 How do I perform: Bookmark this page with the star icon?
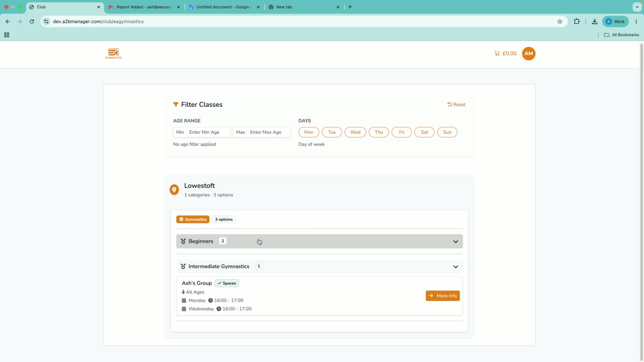coord(560,21)
